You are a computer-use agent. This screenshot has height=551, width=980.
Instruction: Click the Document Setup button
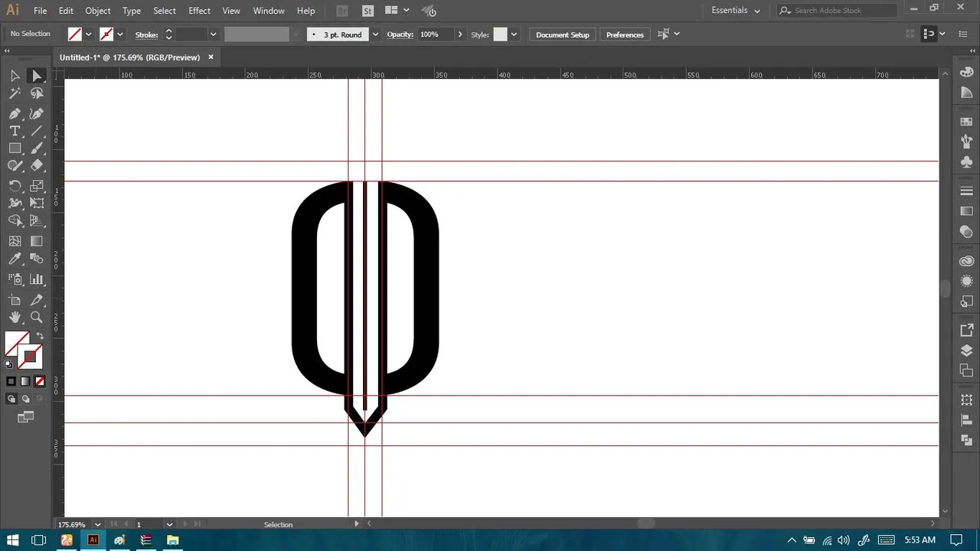coord(563,34)
